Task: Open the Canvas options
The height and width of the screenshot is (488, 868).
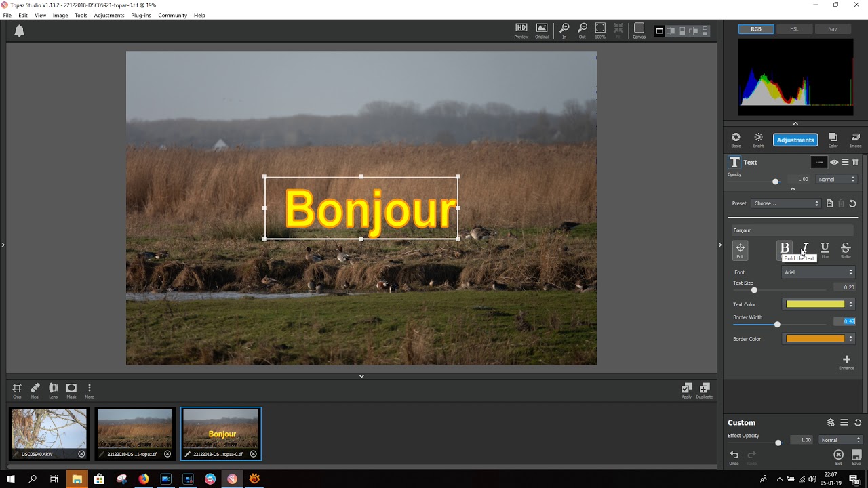Action: [x=639, y=30]
